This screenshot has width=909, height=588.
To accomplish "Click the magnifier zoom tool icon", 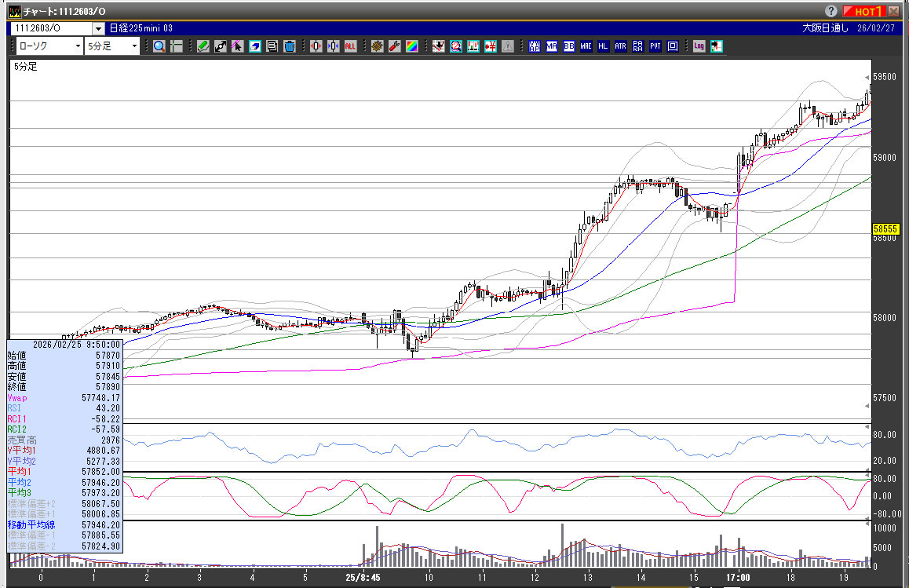I will pyautogui.click(x=159, y=46).
